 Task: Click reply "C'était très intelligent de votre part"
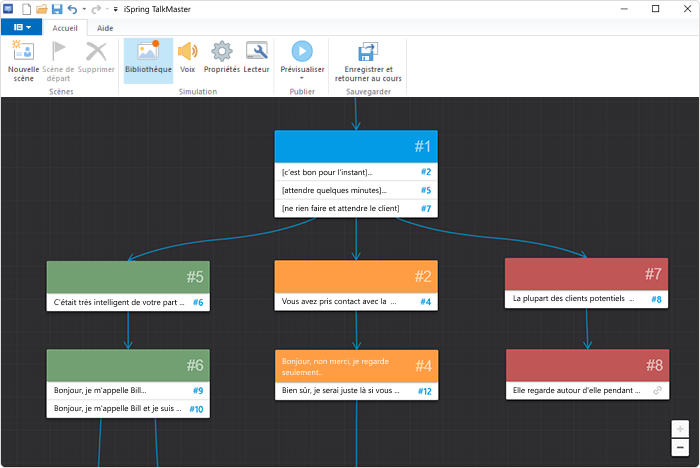(119, 302)
